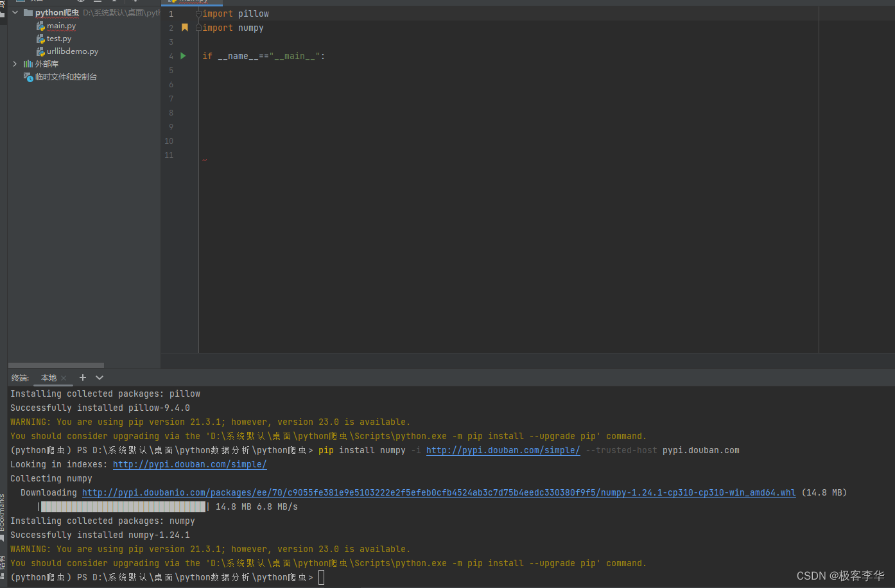895x588 pixels.
Task: Click 'Successfully installed numpy-1.24.1' in the terminal
Action: [x=100, y=535]
